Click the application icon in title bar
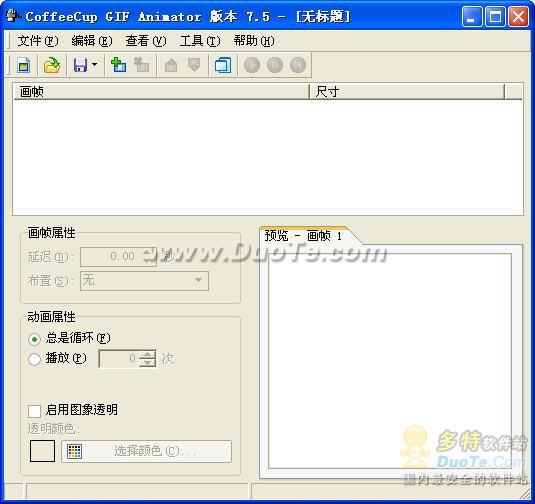This screenshot has width=535, height=504. tap(13, 16)
